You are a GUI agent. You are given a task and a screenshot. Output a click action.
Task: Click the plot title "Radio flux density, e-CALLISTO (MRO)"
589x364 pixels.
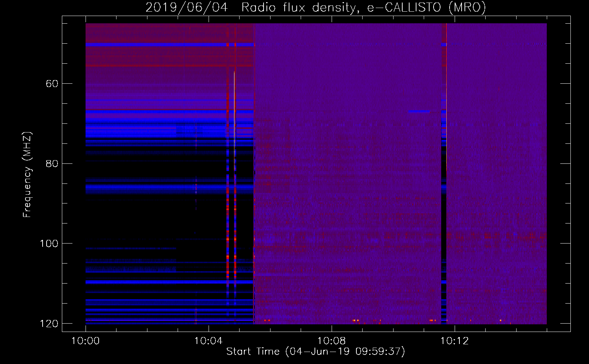click(x=364, y=7)
